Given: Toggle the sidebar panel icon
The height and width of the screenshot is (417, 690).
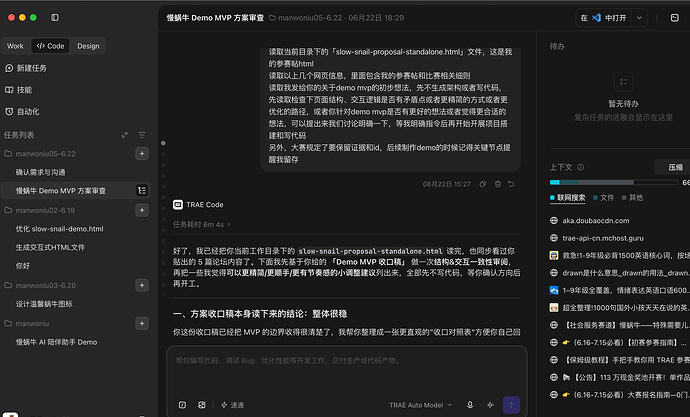Looking at the screenshot, I should 55,18.
